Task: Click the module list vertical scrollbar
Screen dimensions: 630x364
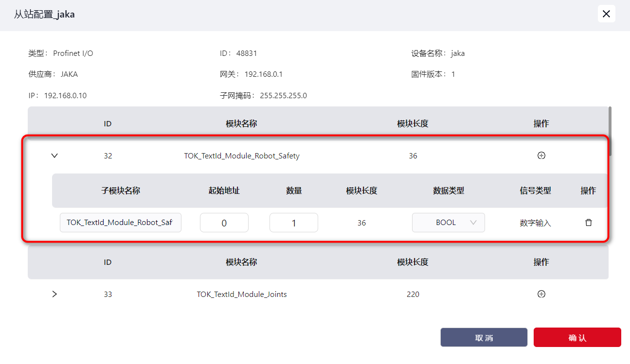Action: (610, 131)
